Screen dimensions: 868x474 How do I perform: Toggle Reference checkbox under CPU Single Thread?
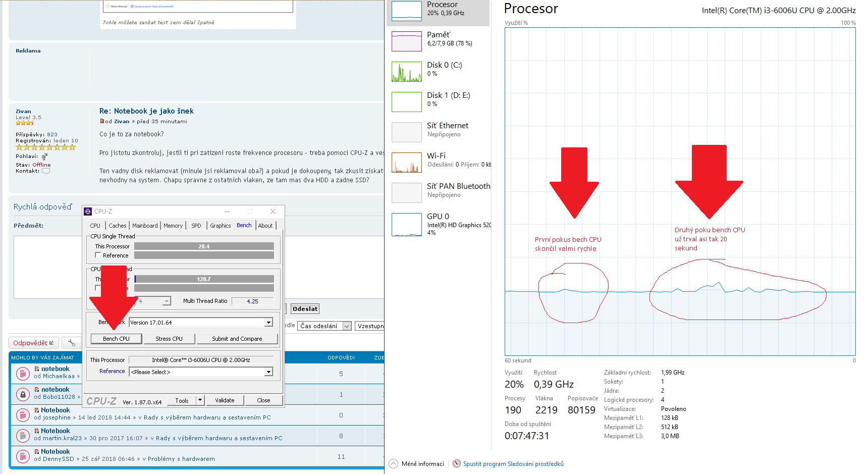click(x=98, y=255)
